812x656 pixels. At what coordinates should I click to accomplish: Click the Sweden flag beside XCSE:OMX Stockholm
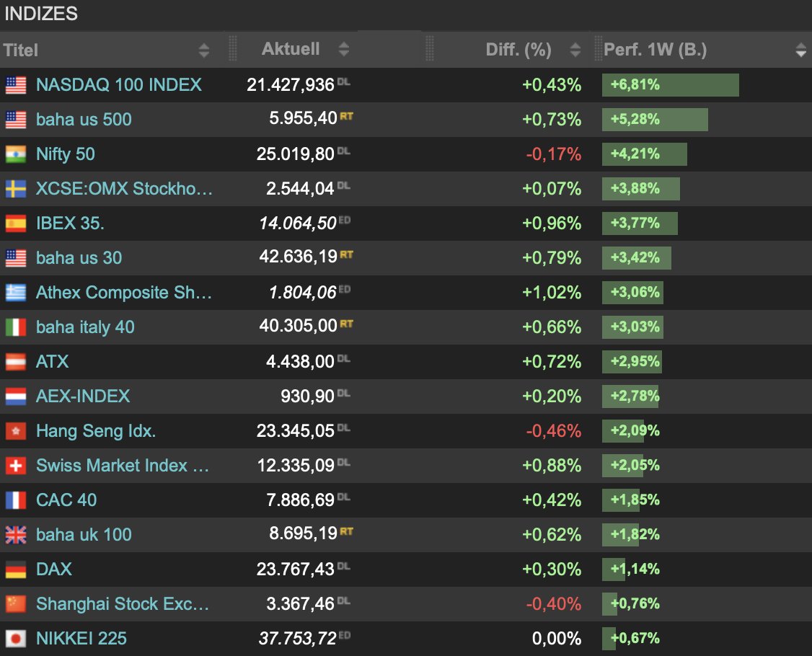coord(16,189)
